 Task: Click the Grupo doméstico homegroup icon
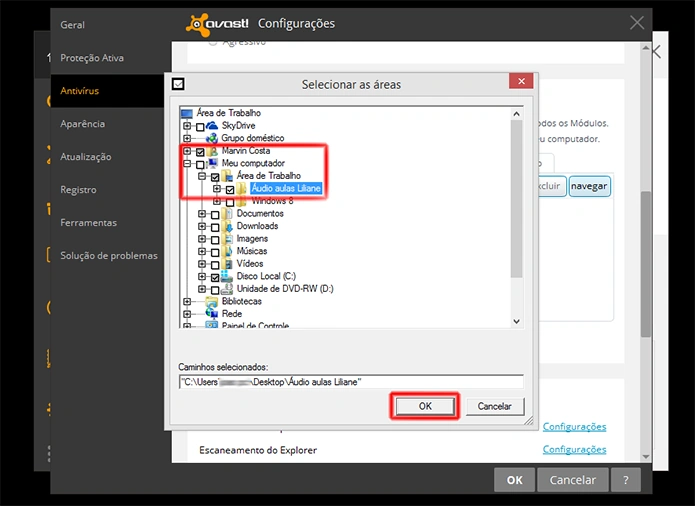(212, 138)
